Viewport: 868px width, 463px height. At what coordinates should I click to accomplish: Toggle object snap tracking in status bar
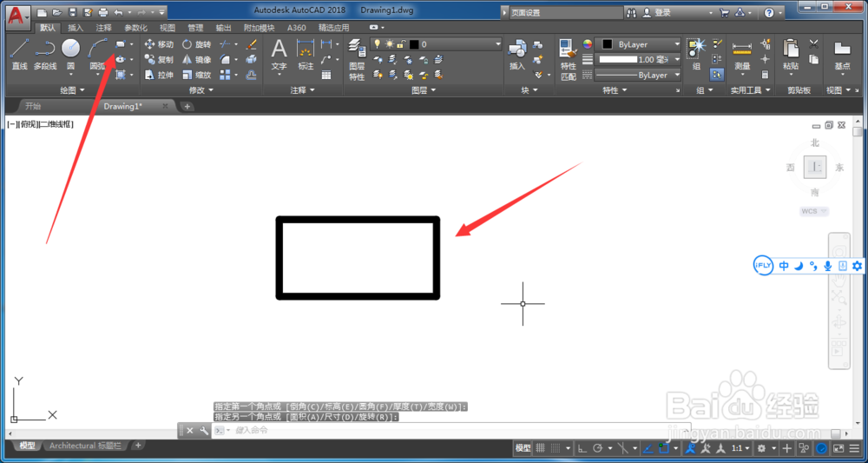click(648, 448)
